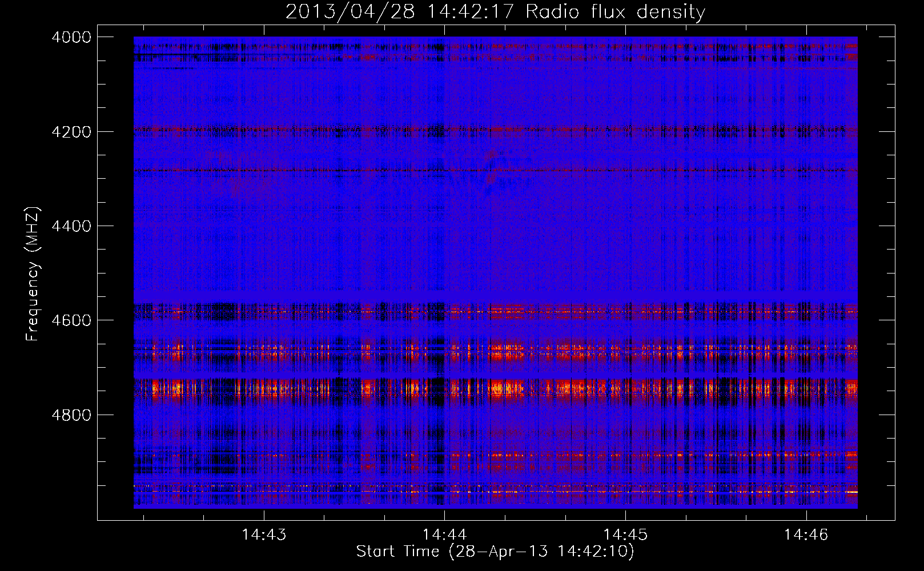924x571 pixels.
Task: Click the plot title "2013/04/28 14:42:17 Radio flux density"
Action: (x=496, y=12)
